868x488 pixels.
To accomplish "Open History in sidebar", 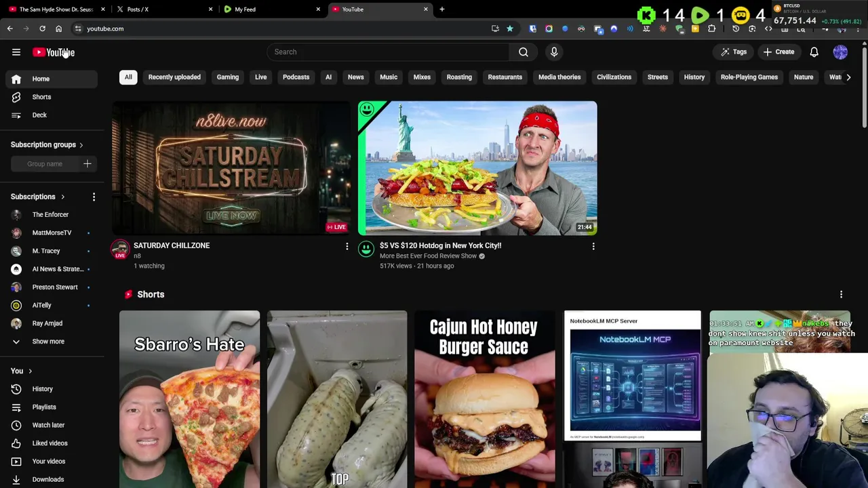I will [52, 389].
